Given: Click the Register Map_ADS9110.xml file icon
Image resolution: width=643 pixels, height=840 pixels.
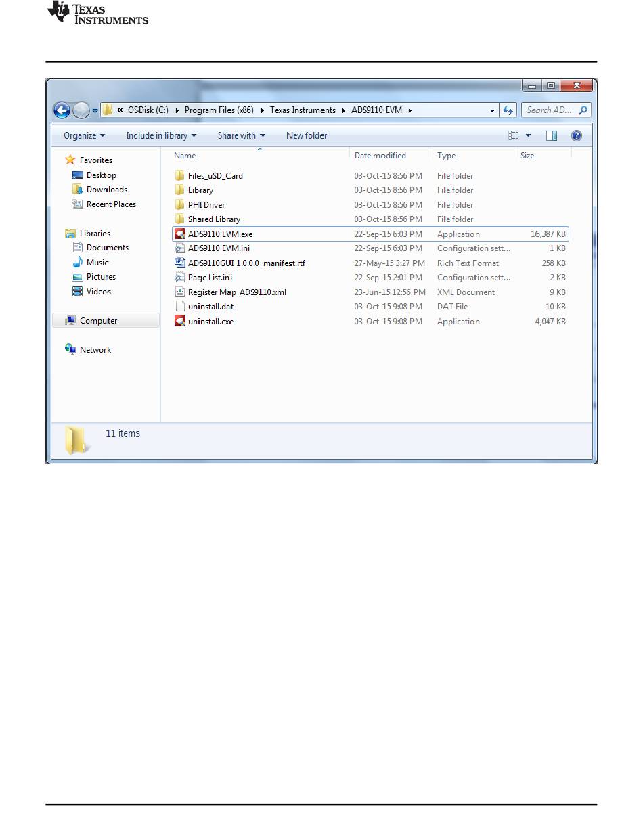Looking at the screenshot, I should click(x=179, y=292).
